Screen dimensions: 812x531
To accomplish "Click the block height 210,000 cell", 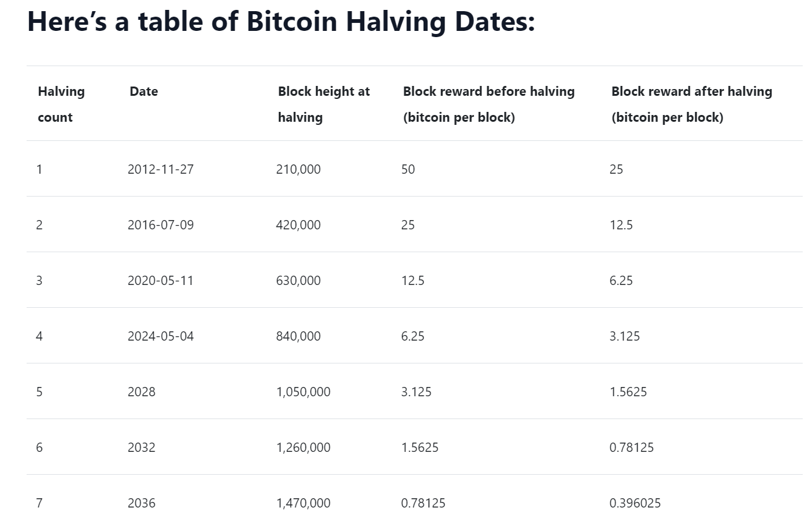I will coord(298,169).
